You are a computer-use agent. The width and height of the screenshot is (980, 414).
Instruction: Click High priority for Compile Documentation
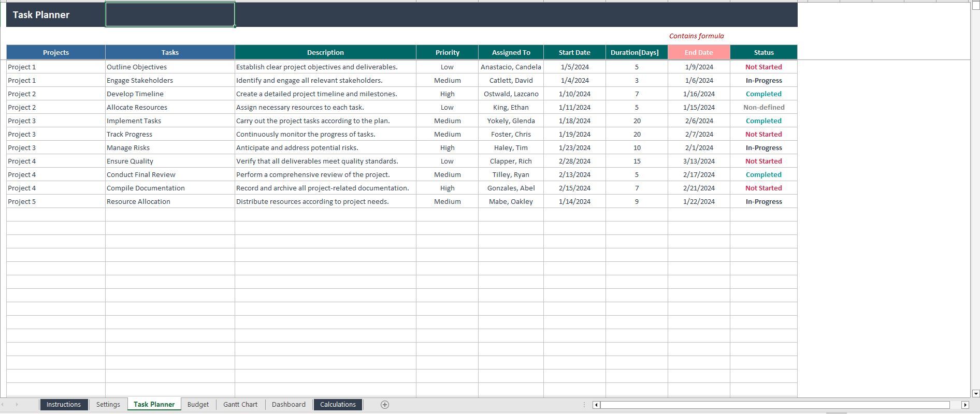click(447, 188)
